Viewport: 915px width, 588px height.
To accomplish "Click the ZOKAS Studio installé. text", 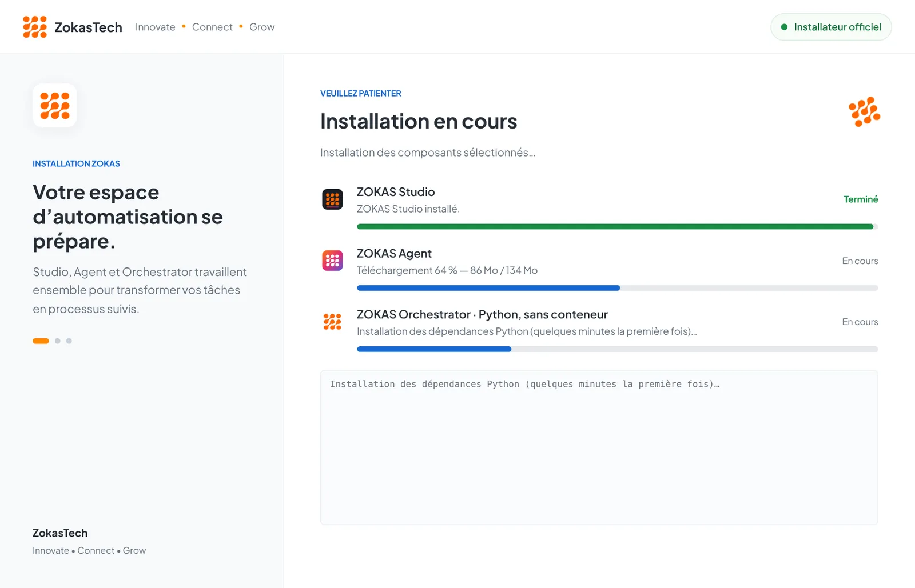I will coord(408,209).
